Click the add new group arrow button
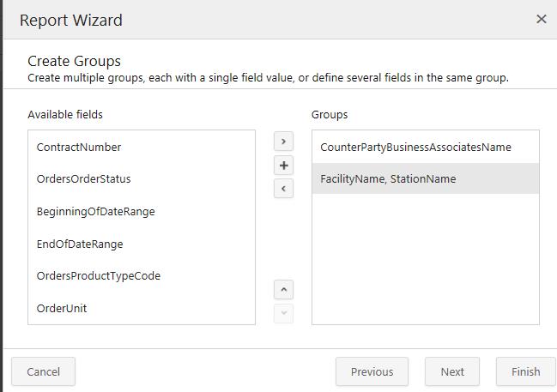This screenshot has height=392, width=557. pos(283,141)
